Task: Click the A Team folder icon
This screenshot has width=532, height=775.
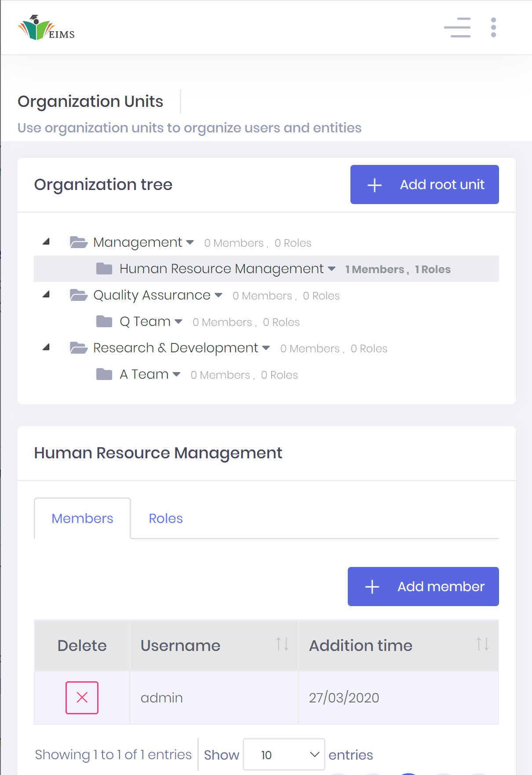Action: click(x=104, y=374)
